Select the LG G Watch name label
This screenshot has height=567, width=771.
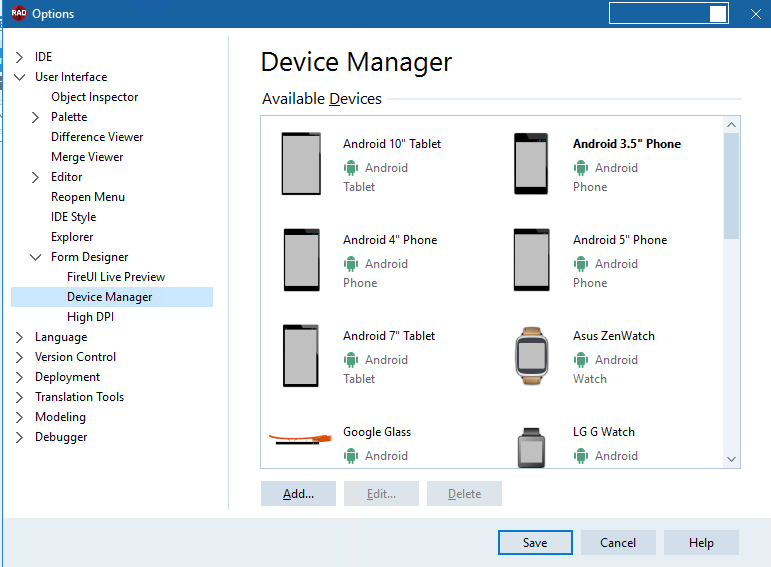point(604,432)
